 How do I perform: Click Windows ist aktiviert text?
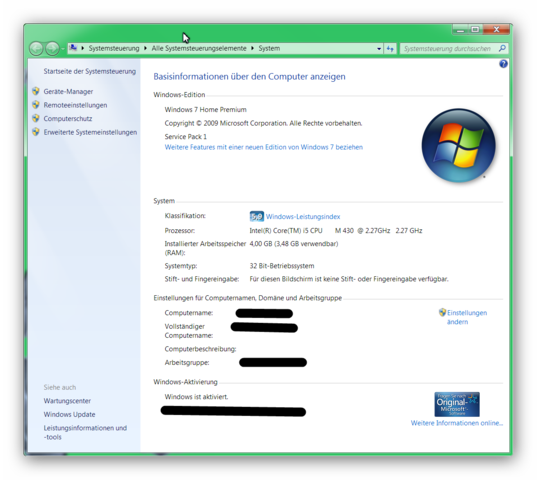(196, 397)
